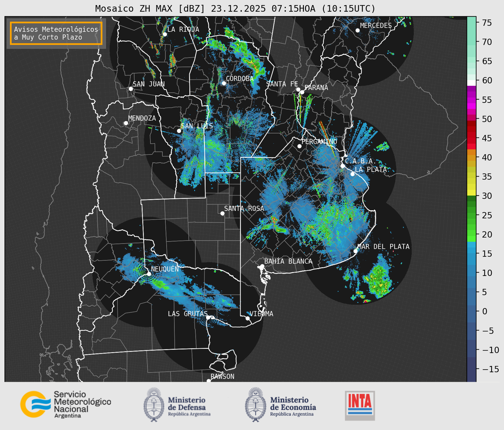Select the SAN JUAN city label
Viewport: 504px width, 430px height.
tap(148, 84)
